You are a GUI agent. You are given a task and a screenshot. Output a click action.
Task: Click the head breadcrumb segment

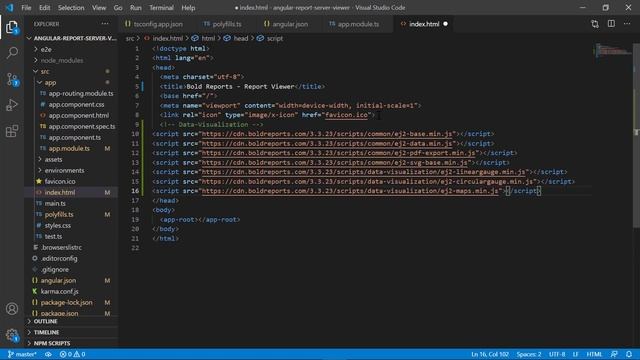[241, 38]
